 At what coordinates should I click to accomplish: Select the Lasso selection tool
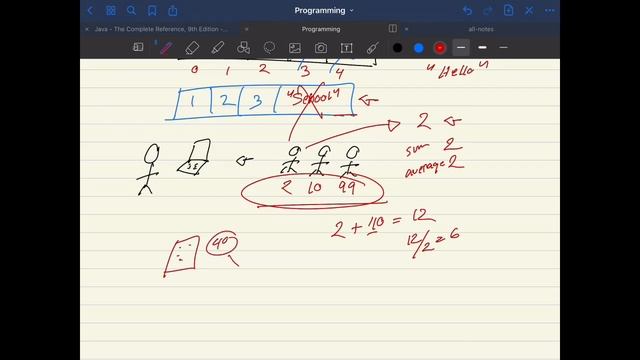point(269,48)
